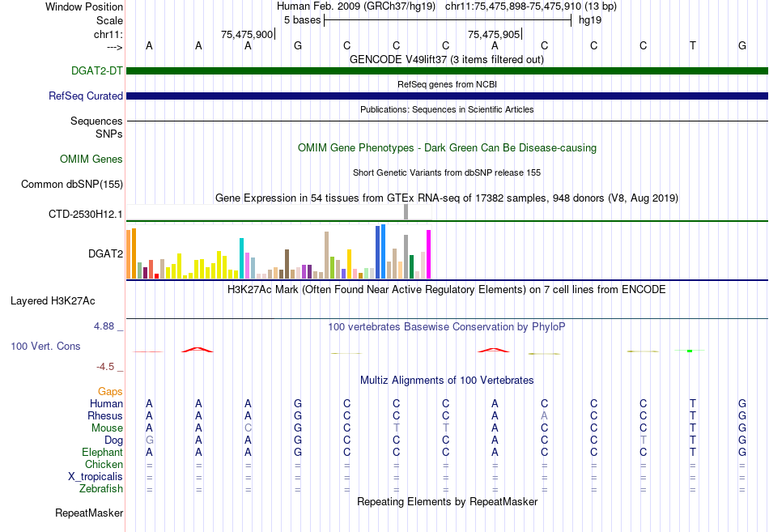Open Multiz Alignments of 100 Vertebrates title
Viewport: 769px width, 532px height.
[447, 381]
